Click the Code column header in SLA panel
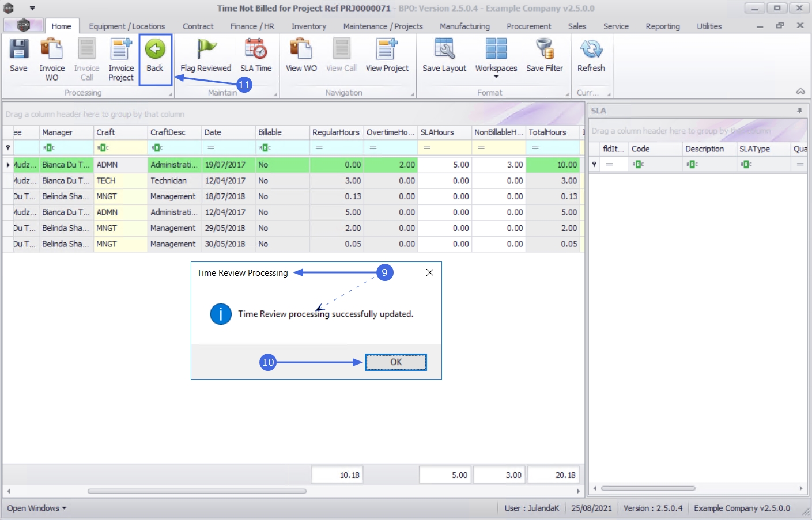This screenshot has height=520, width=812. 655,149
